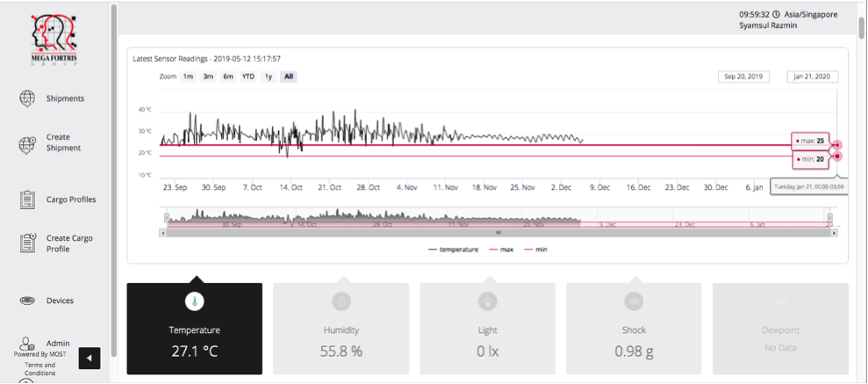Set chart zoom to 1m
The height and width of the screenshot is (384, 868).
click(188, 76)
